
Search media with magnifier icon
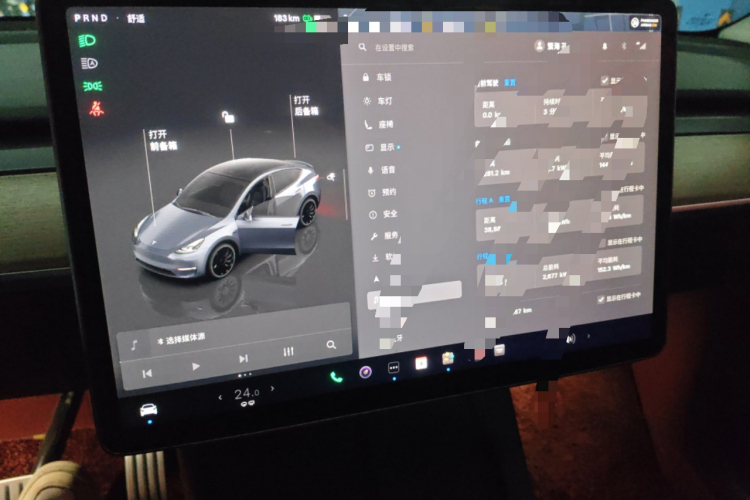coord(331,345)
